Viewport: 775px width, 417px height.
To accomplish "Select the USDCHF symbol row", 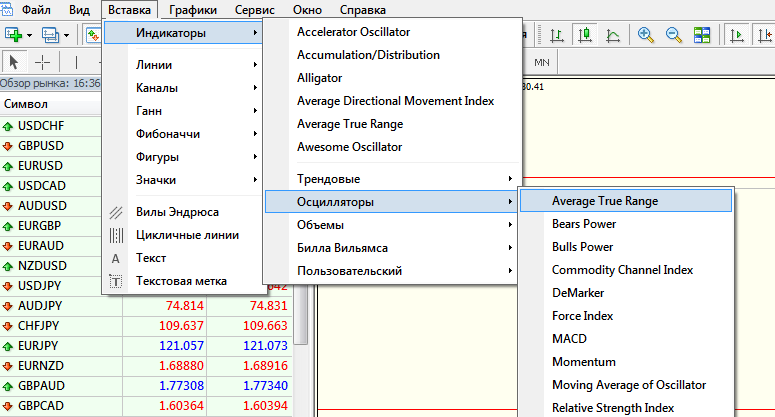I will pos(50,126).
